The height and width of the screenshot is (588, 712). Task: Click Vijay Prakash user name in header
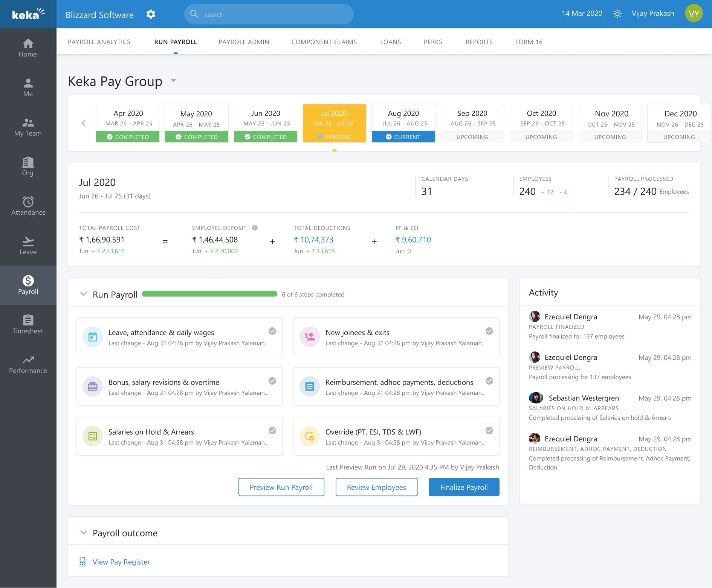coord(653,14)
